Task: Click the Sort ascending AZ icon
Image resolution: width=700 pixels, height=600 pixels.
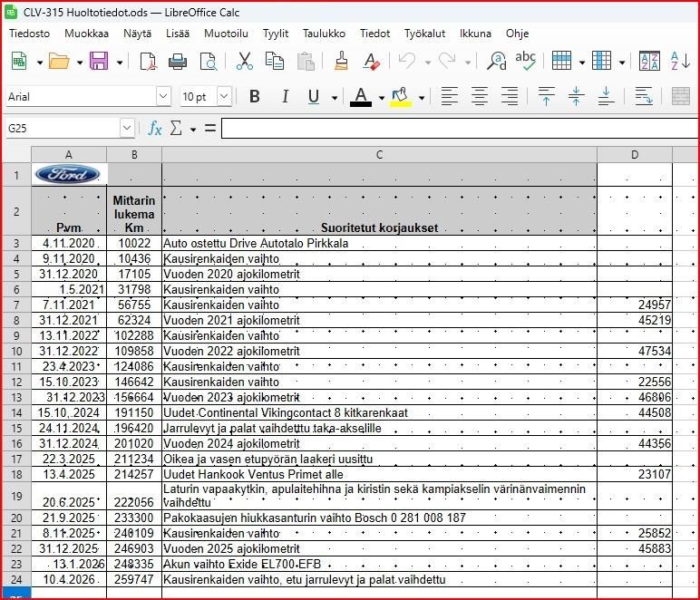Action: point(680,61)
